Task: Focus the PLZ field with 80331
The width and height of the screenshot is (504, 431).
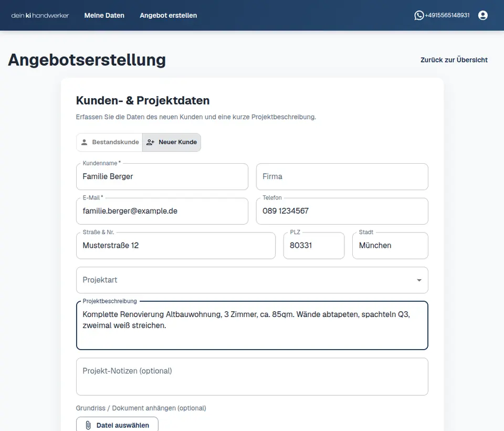Action: pos(314,246)
